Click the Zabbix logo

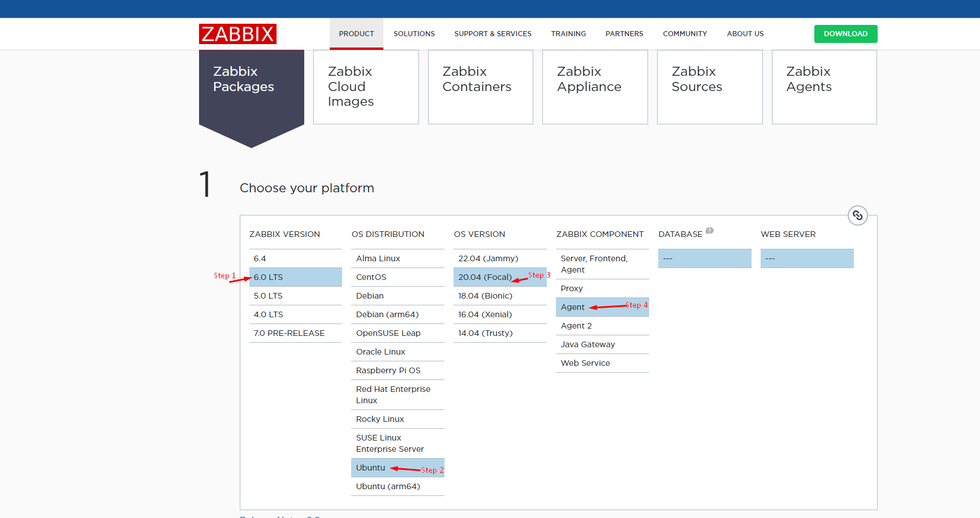coord(238,34)
